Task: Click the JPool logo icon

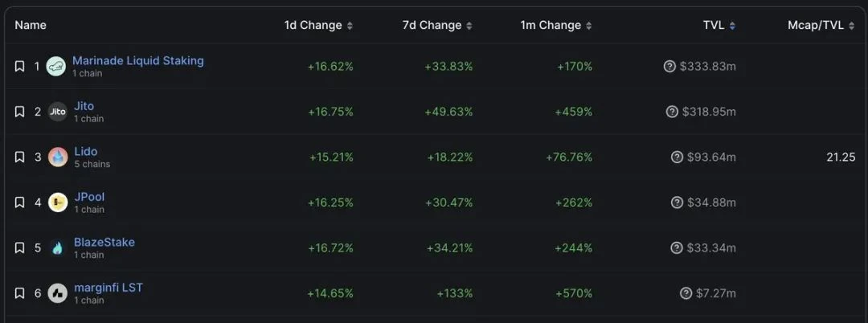Action: point(58,202)
